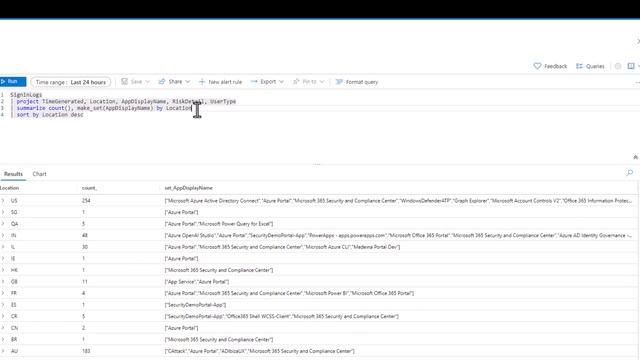
Task: Expand the IN result row
Action: (x=3, y=236)
